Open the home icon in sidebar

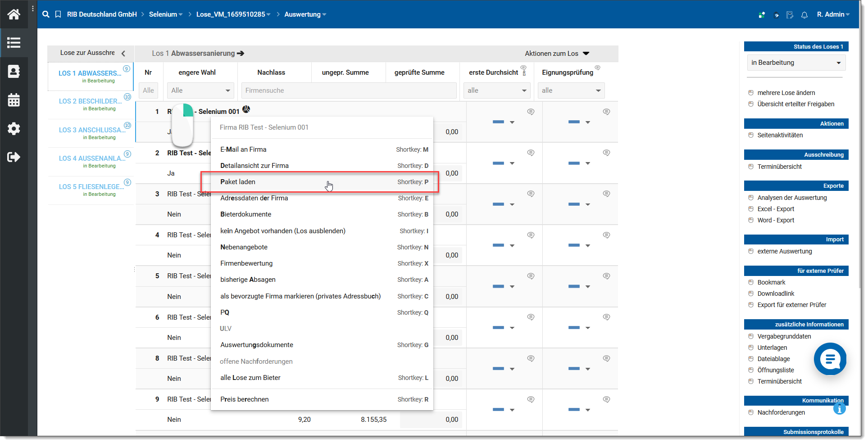tap(14, 14)
